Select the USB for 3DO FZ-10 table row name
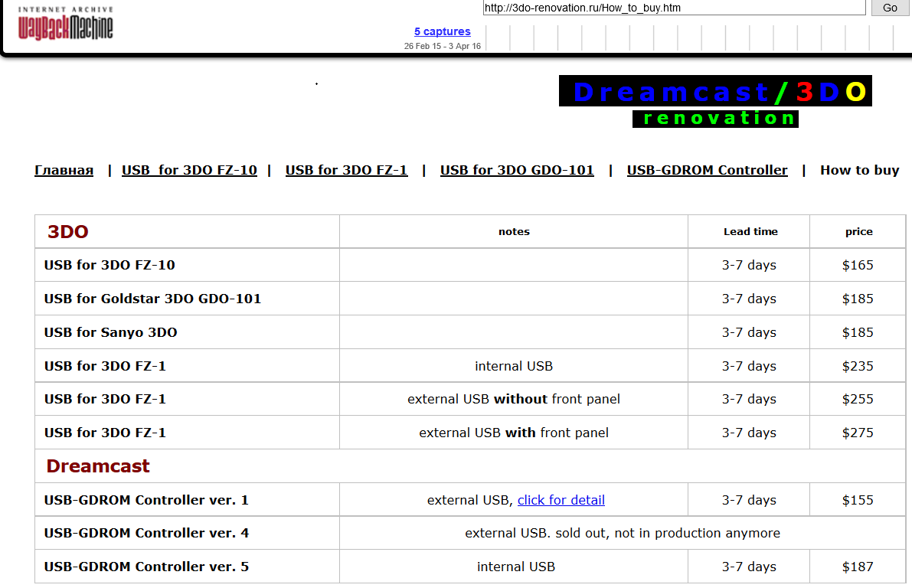 (x=110, y=265)
